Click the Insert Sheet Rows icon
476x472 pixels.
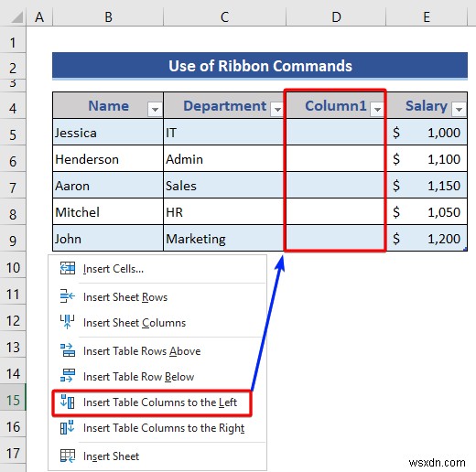68,296
